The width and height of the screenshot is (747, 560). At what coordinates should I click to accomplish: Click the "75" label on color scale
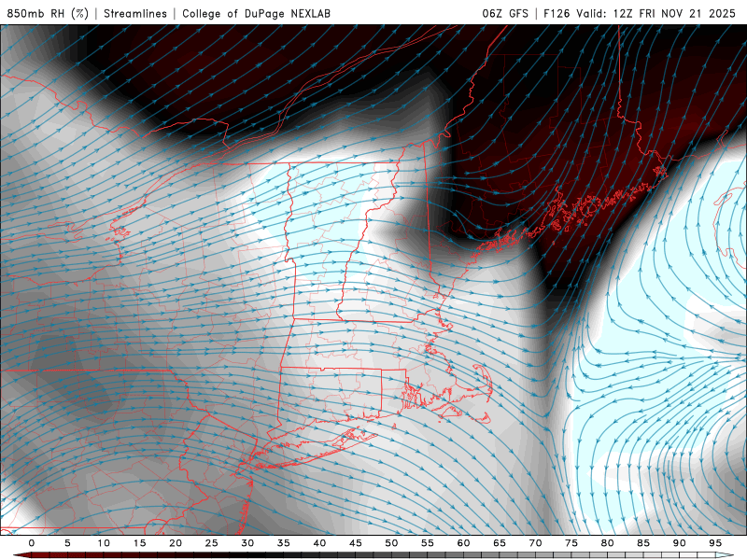pyautogui.click(x=571, y=543)
